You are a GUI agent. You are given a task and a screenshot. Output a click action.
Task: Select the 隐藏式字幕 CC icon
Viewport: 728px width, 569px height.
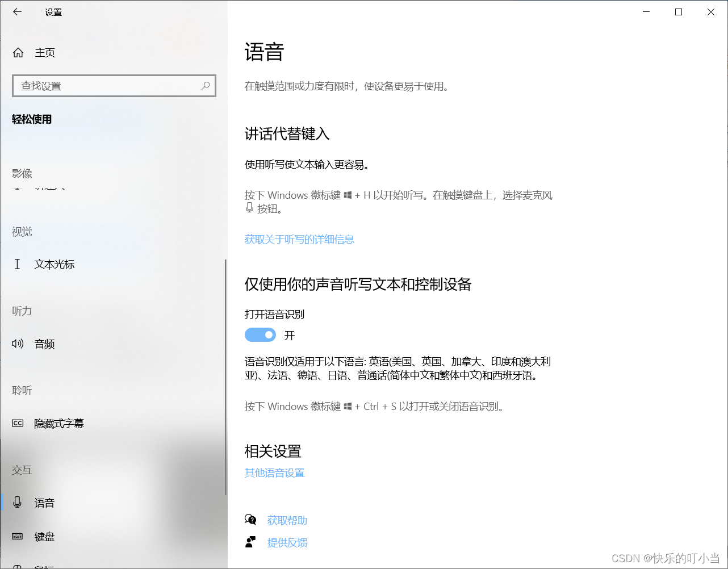tap(18, 423)
